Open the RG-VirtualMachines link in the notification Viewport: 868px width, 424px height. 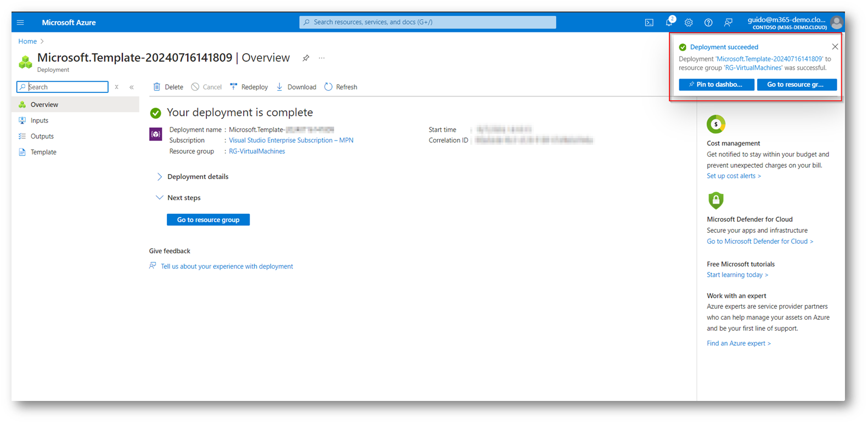753,68
